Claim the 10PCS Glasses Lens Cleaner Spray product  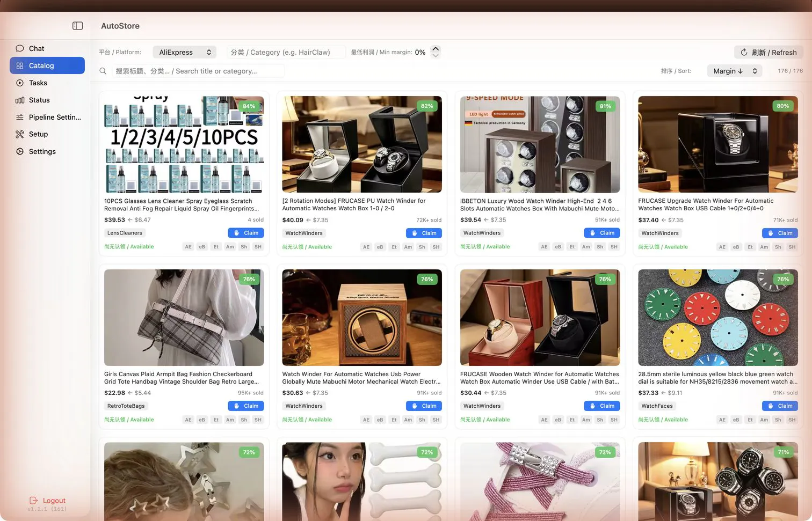(x=245, y=233)
